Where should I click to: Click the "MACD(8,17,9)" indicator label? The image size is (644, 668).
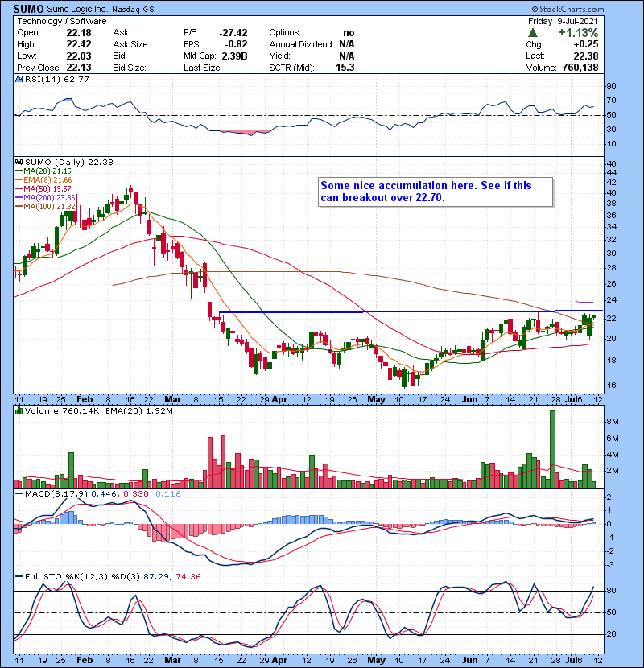56,494
